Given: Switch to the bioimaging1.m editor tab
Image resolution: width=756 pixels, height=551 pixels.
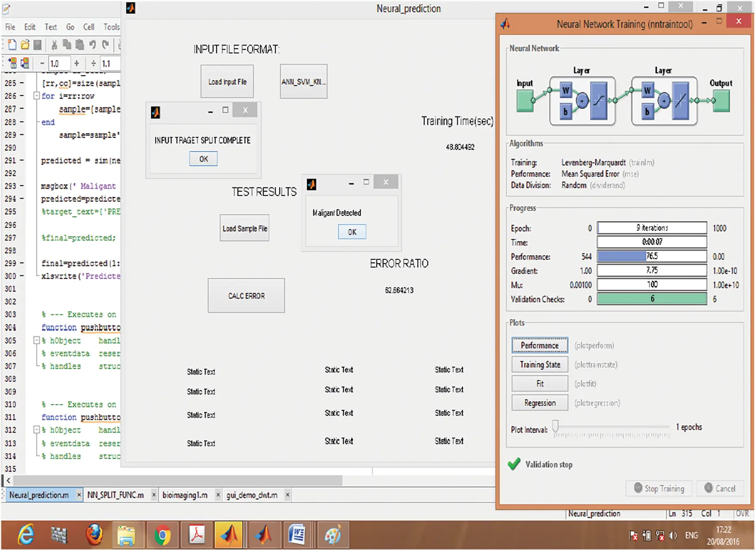Looking at the screenshot, I should pos(185,495).
